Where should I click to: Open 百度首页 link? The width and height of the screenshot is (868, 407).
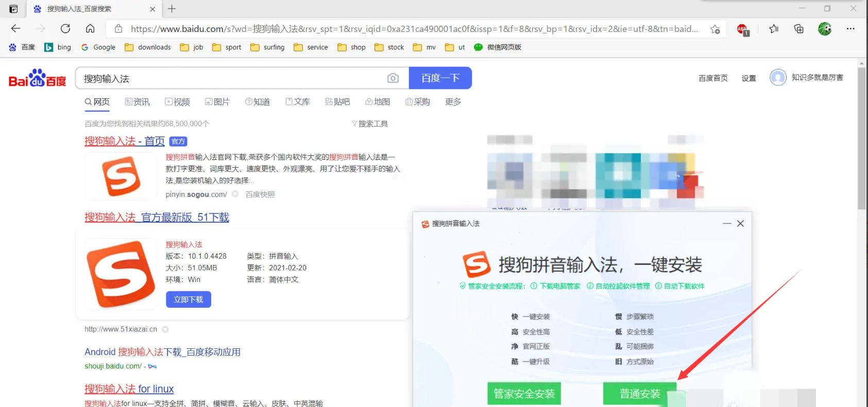713,78
